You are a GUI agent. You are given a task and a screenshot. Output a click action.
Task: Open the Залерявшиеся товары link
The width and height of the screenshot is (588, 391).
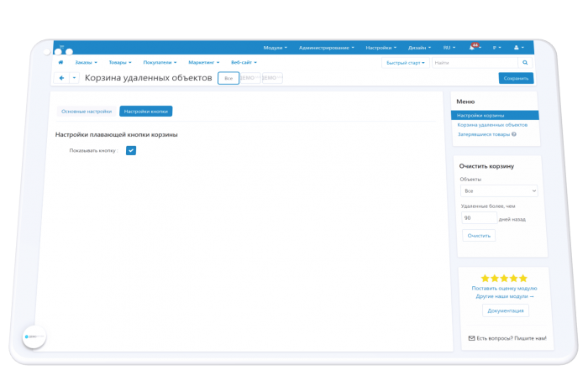click(x=484, y=134)
